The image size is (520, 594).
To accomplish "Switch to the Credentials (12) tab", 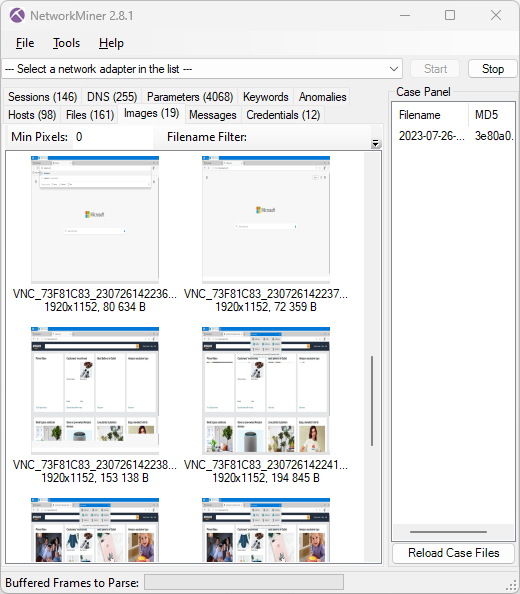I will point(283,115).
